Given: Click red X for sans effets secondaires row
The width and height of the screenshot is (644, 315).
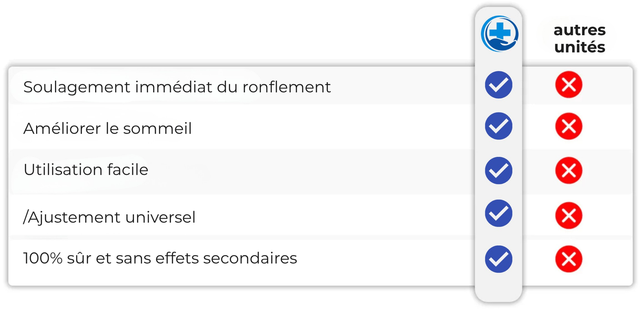Looking at the screenshot, I should coord(568,259).
